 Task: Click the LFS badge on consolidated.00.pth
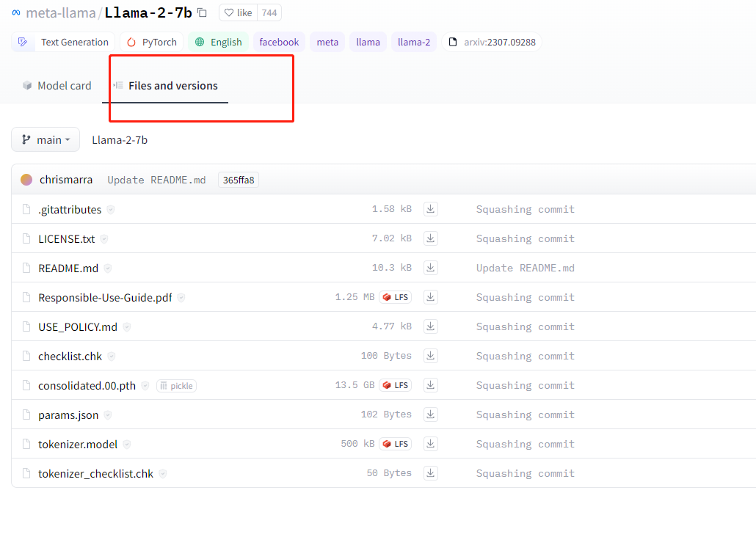[x=396, y=385]
